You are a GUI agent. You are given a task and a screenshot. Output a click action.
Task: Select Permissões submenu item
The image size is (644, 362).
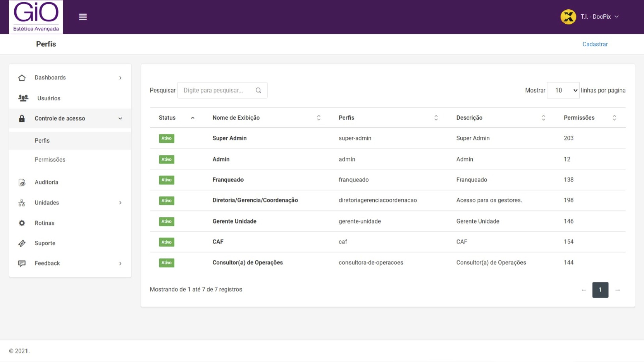(x=50, y=160)
